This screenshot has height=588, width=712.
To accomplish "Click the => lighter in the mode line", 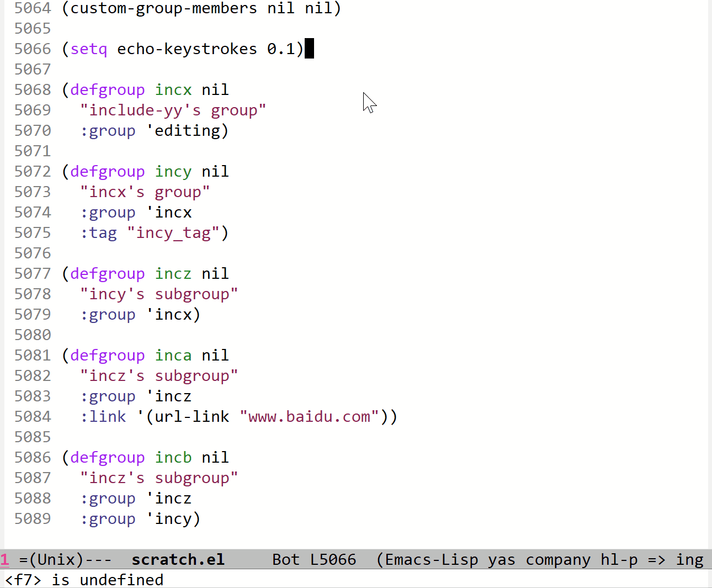I will [657, 559].
